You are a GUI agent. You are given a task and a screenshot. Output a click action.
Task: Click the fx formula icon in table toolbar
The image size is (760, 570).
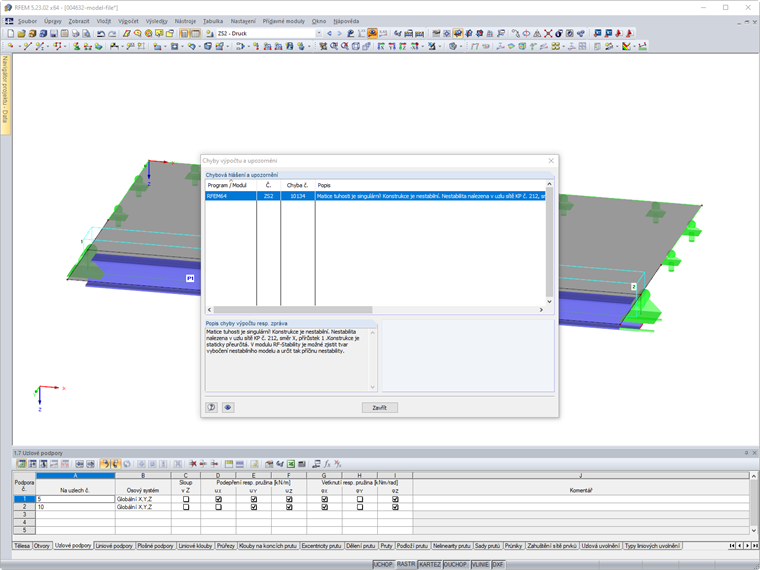click(328, 464)
